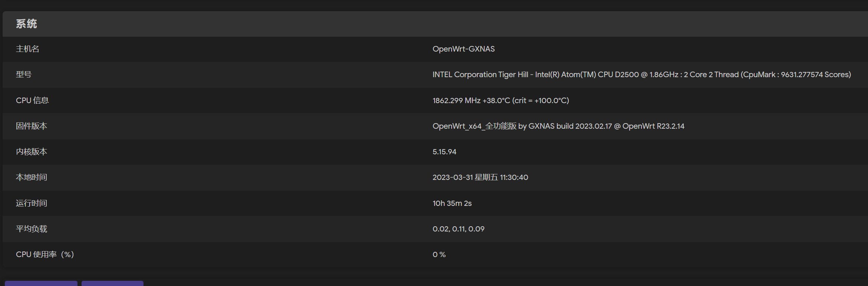Click the CPU 使用率 row label

[44, 254]
